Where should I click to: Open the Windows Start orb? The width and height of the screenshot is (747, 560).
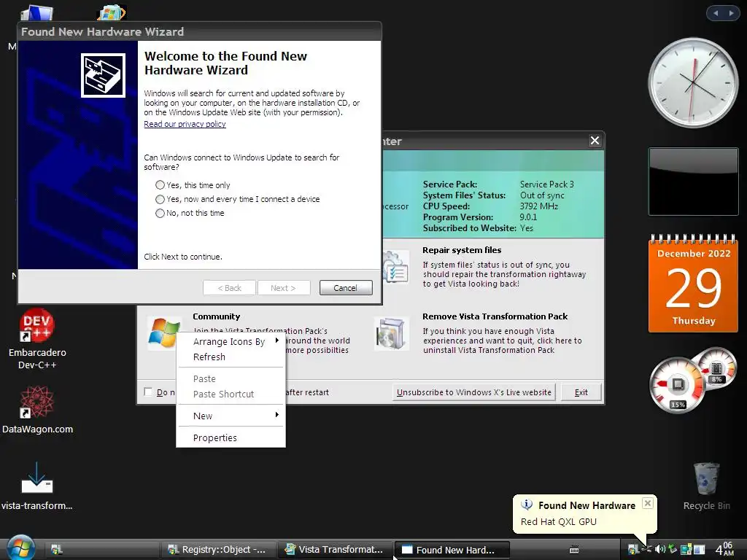[x=21, y=548]
